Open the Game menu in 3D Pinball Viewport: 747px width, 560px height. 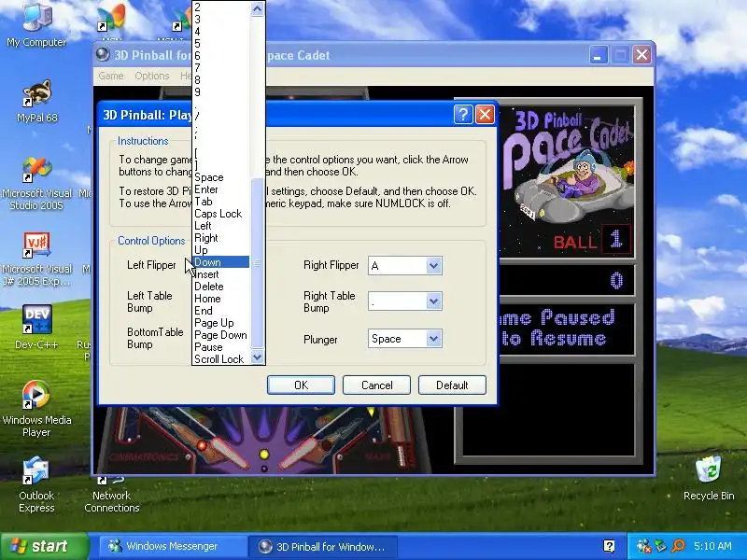click(111, 76)
